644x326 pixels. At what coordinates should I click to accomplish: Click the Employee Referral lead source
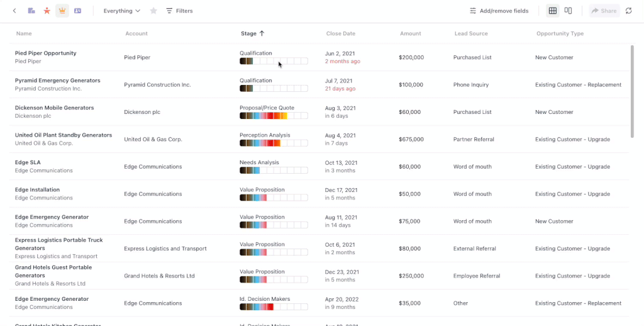click(477, 276)
